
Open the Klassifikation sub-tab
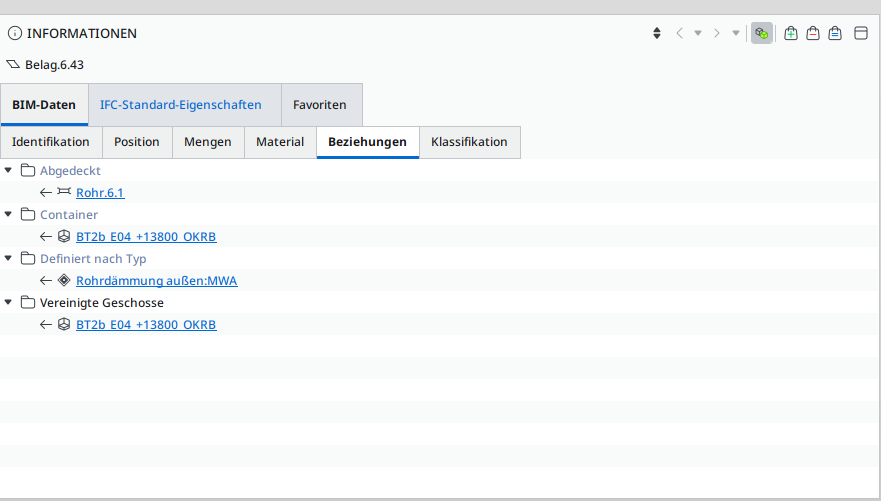tap(470, 142)
